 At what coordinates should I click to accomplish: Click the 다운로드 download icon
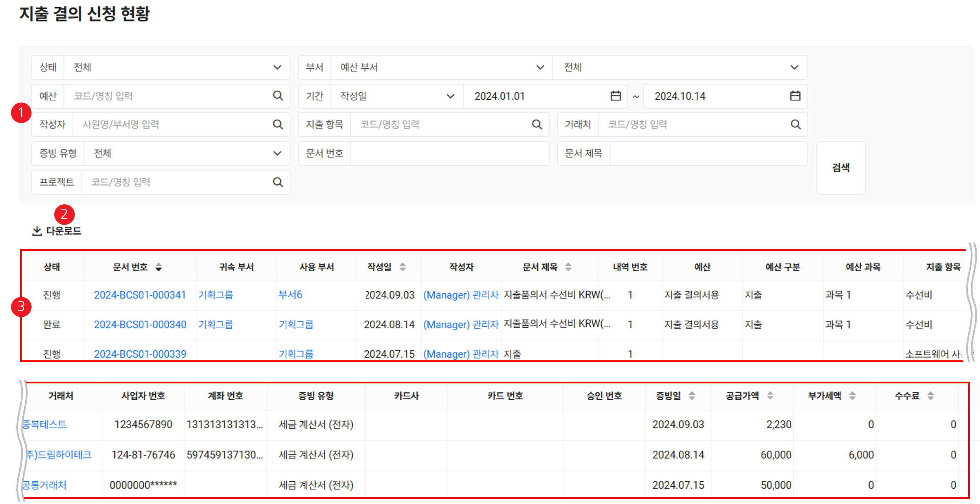point(37,231)
